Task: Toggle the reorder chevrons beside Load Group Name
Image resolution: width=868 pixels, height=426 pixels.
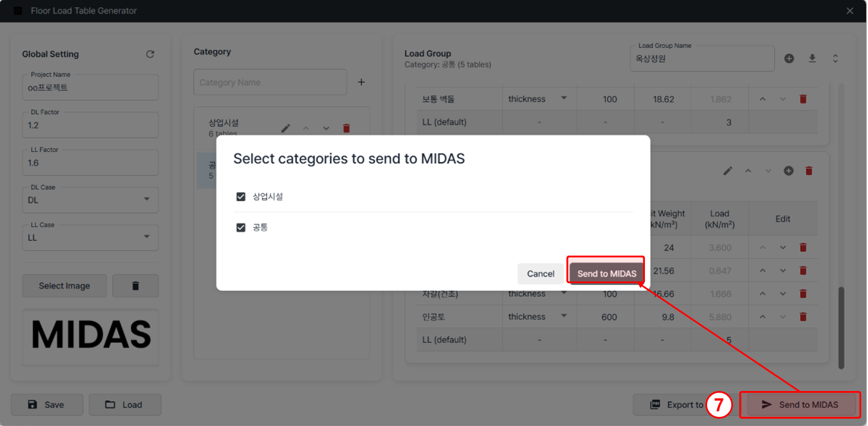Action: click(x=835, y=58)
